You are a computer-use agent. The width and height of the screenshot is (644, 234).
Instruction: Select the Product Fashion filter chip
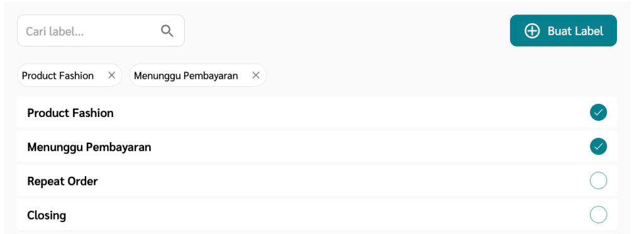pyautogui.click(x=69, y=75)
